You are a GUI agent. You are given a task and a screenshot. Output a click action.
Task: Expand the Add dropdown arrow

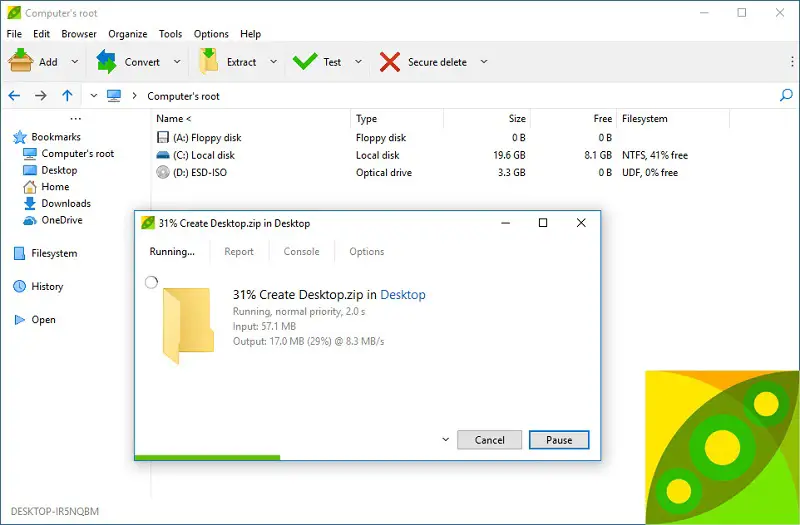(74, 62)
